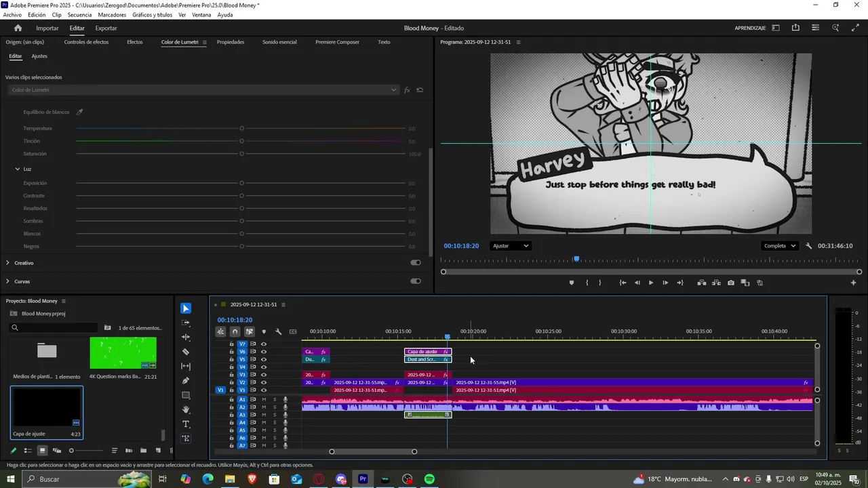Viewport: 868px width, 488px height.
Task: Select the Slip tool
Action: [186, 367]
